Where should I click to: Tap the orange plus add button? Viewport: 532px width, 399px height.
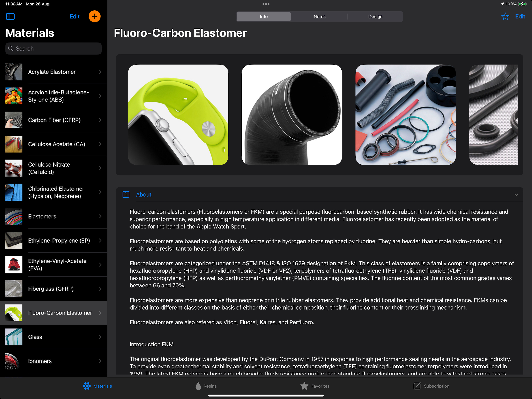click(x=94, y=16)
